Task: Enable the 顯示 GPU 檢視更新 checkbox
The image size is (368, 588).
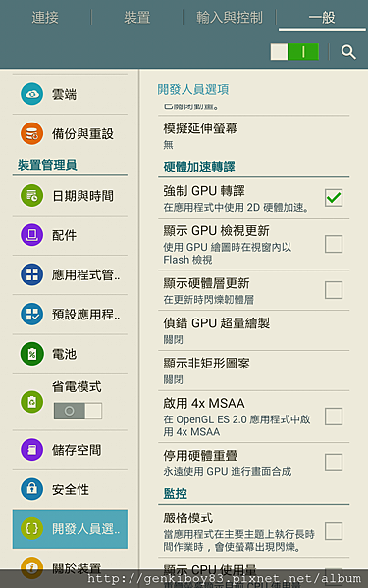Action: click(334, 244)
